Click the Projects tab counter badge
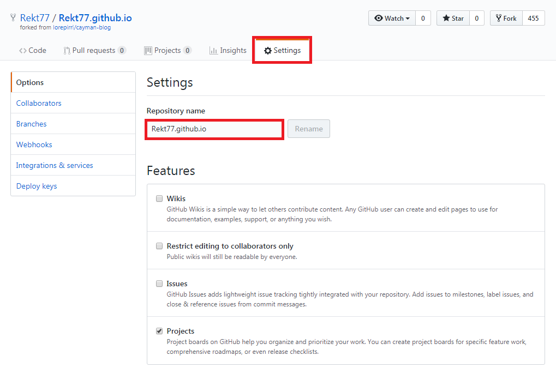 coord(188,50)
